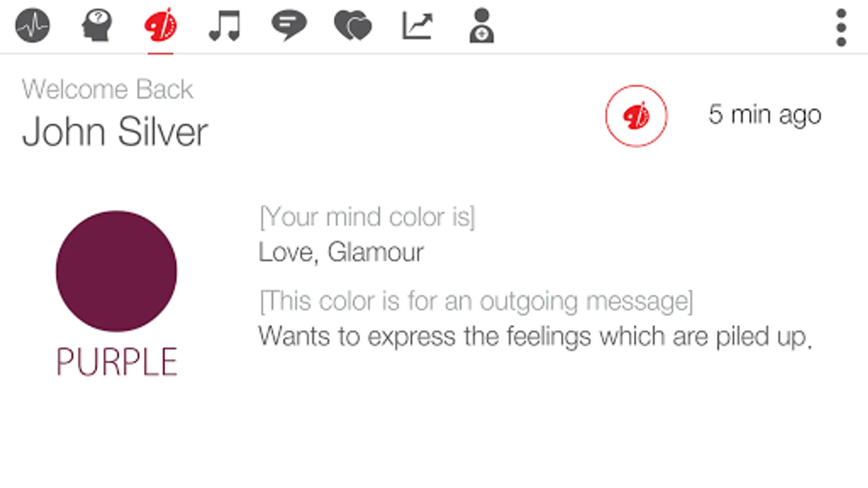
Task: Click the outgoing message color heading
Action: 476,301
